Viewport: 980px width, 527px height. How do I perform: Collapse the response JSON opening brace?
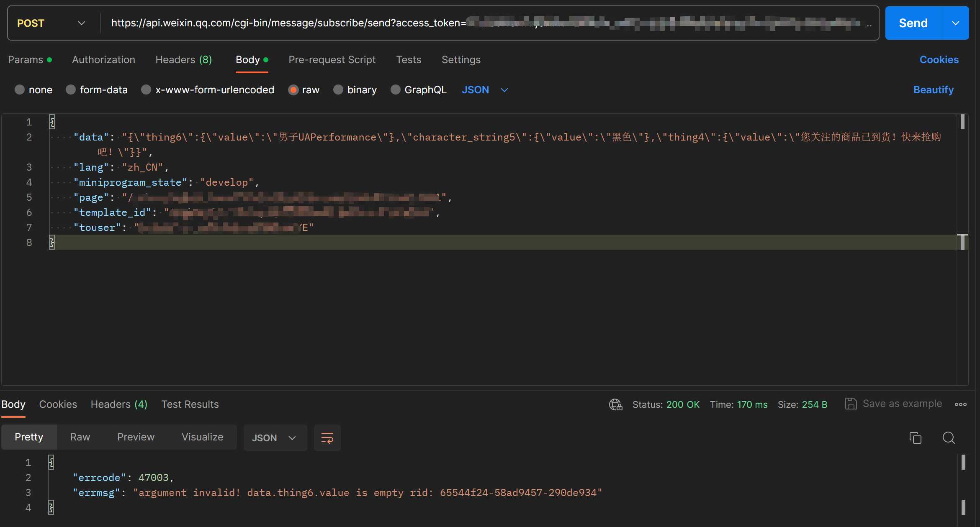click(x=51, y=462)
